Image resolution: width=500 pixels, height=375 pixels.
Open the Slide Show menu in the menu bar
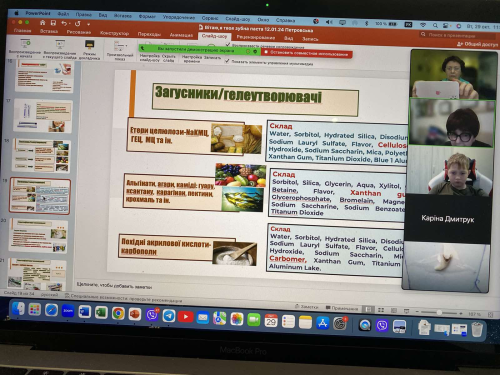pos(237,19)
